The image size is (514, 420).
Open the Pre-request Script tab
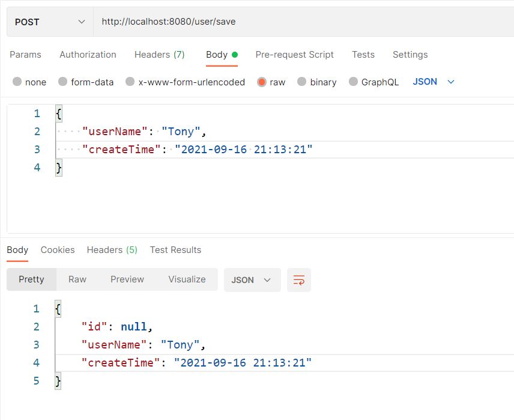[x=294, y=55]
